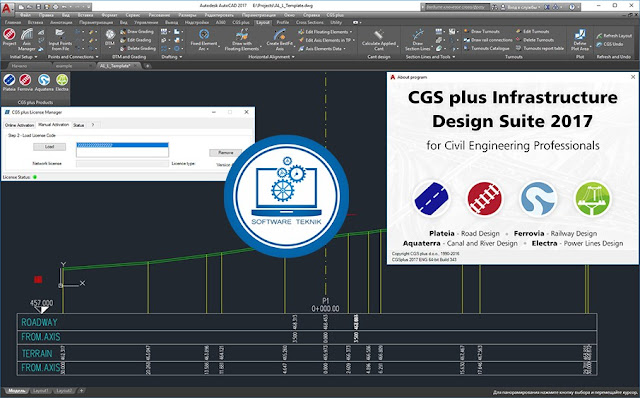Screen dimensions: 640x398
Task: Open the Рисование menu
Action: [159, 15]
